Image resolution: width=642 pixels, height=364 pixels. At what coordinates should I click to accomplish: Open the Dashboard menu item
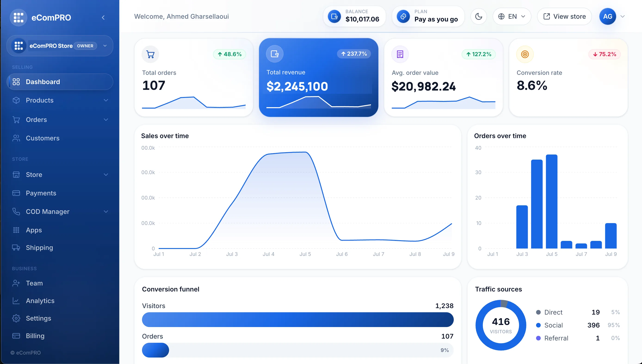(x=60, y=82)
